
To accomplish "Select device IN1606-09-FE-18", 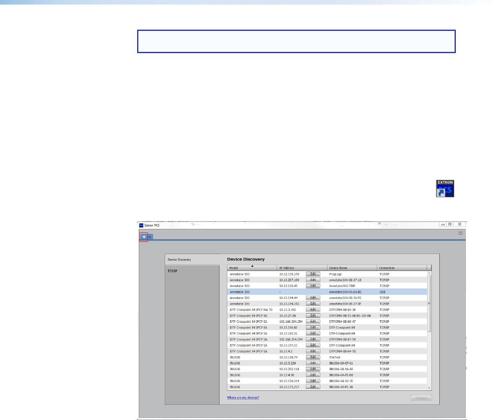I will [341, 387].
